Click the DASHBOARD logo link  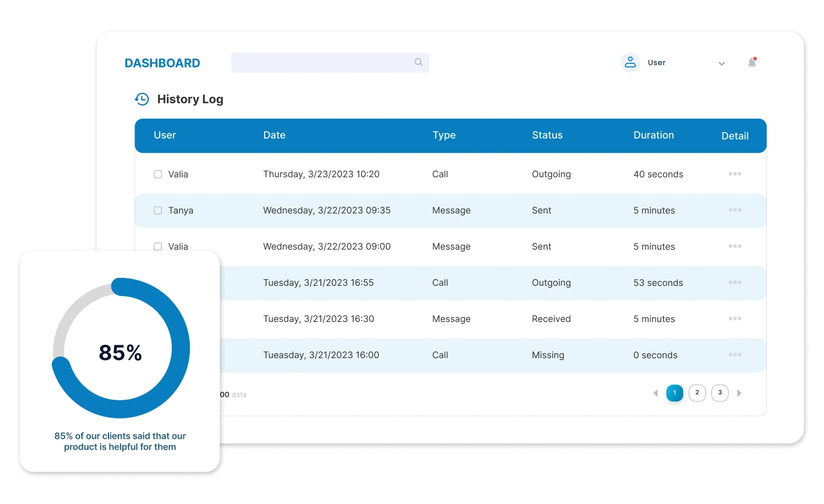(x=162, y=63)
